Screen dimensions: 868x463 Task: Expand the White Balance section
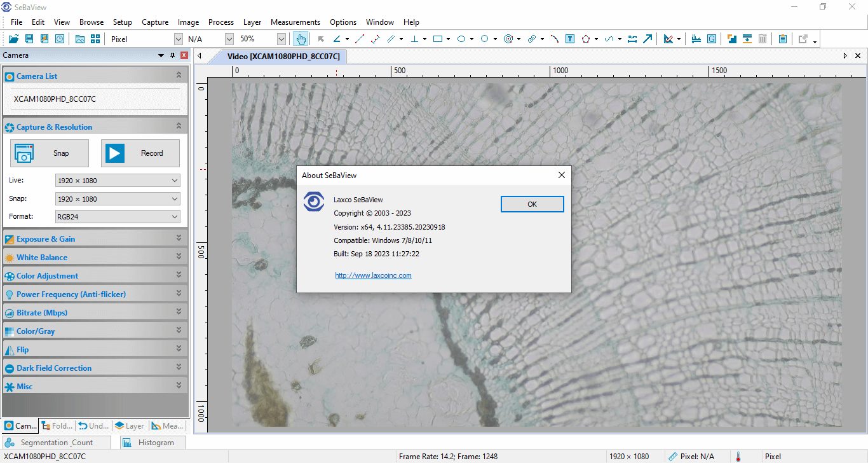coord(95,258)
